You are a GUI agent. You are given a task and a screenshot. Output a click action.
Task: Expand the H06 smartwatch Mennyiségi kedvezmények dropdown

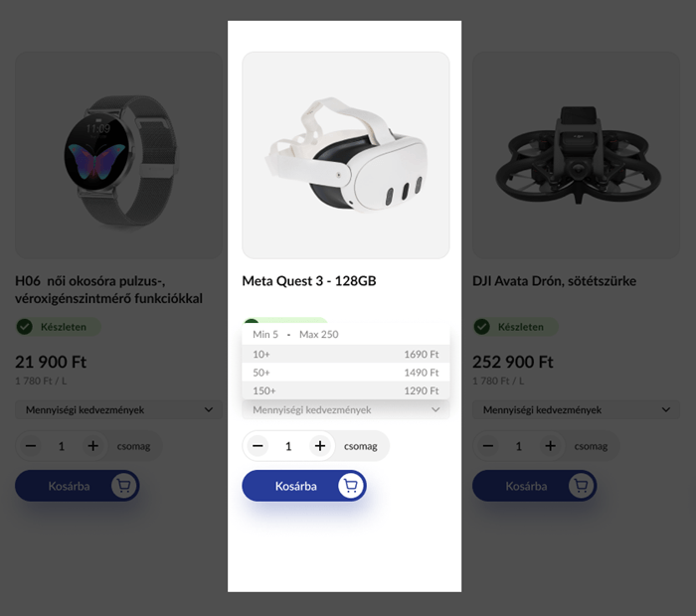coord(119,409)
